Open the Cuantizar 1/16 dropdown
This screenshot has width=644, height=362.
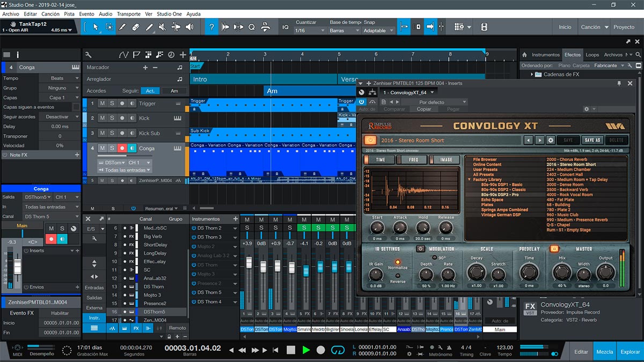pyautogui.click(x=310, y=31)
